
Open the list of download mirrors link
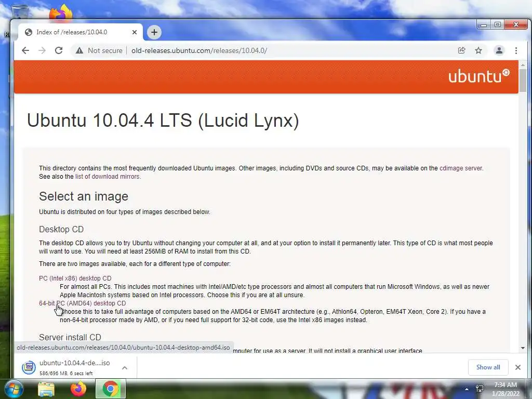point(107,177)
